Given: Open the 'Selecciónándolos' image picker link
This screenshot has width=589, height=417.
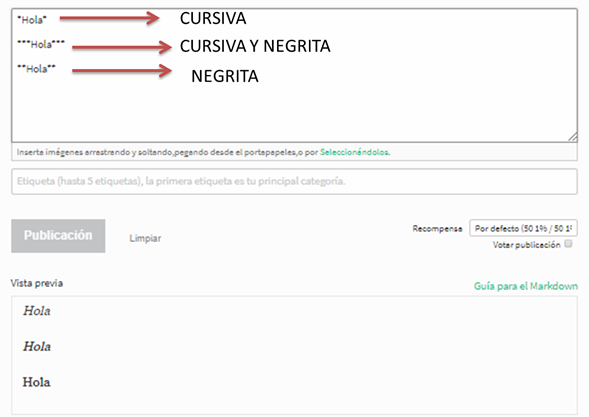Looking at the screenshot, I should point(354,152).
